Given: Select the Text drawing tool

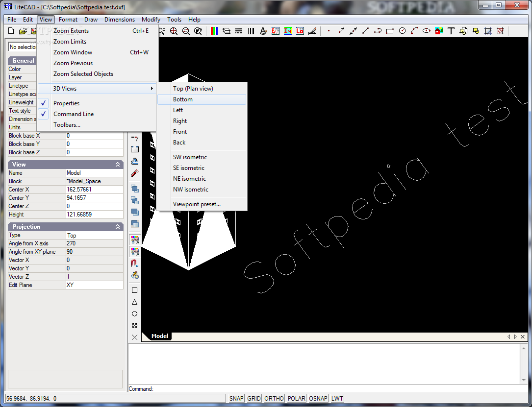Looking at the screenshot, I should pyautogui.click(x=451, y=31).
